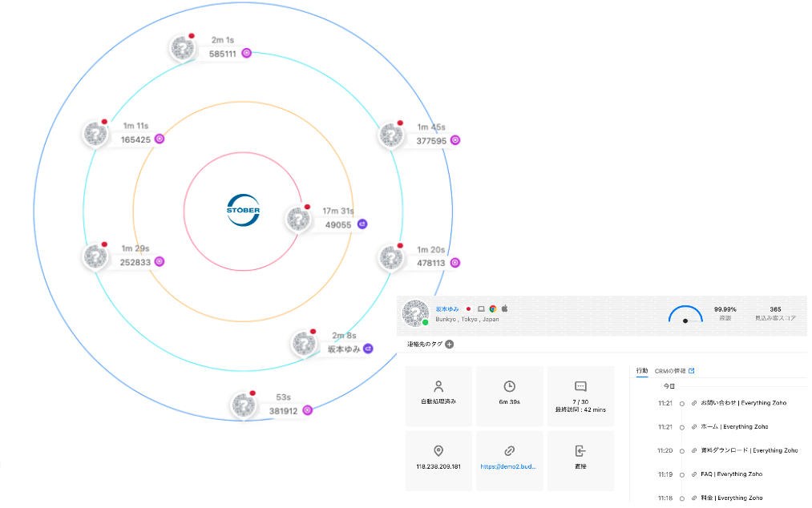Click the purple icon next to 坂本ゆみ in the rings
This screenshot has height=508, width=812.
coord(368,349)
